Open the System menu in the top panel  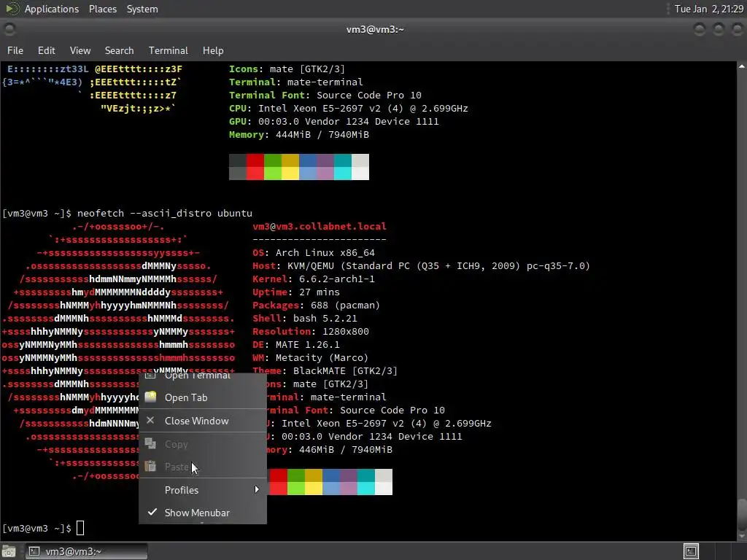pyautogui.click(x=142, y=9)
